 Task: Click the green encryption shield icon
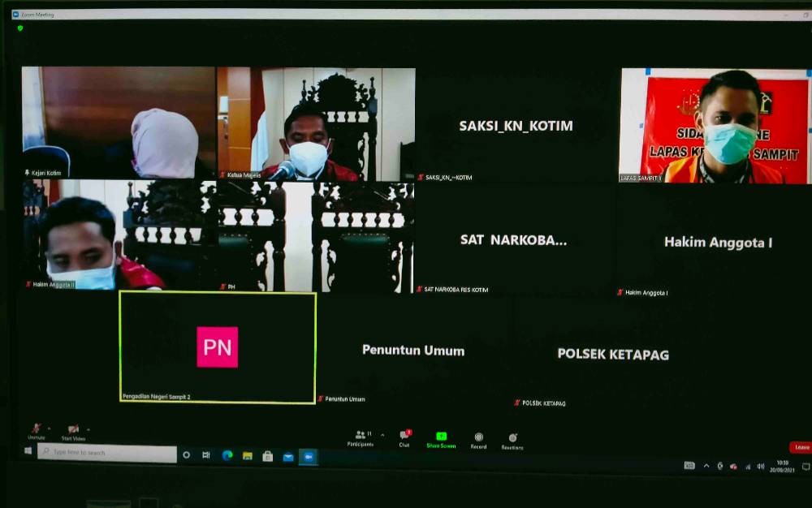(20, 28)
